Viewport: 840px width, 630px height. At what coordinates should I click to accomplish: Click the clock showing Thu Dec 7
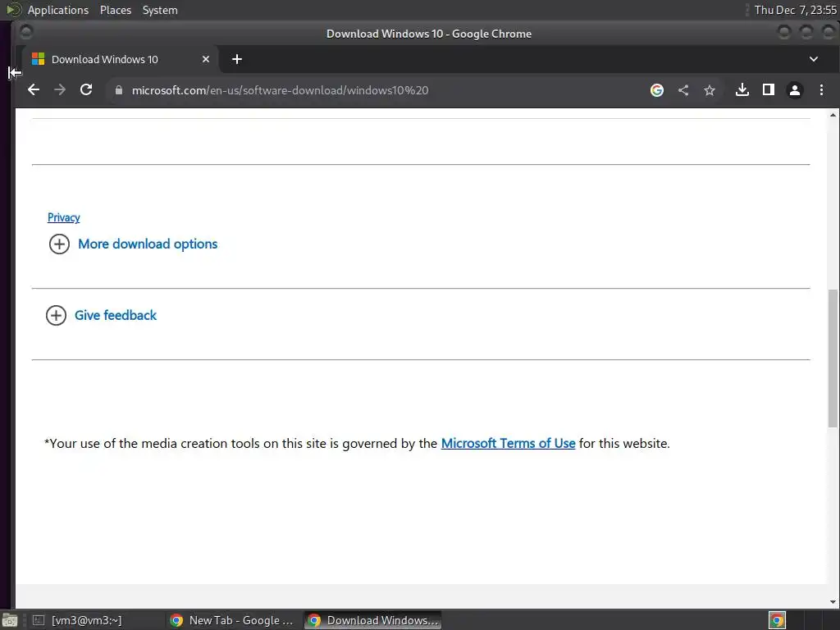point(795,10)
